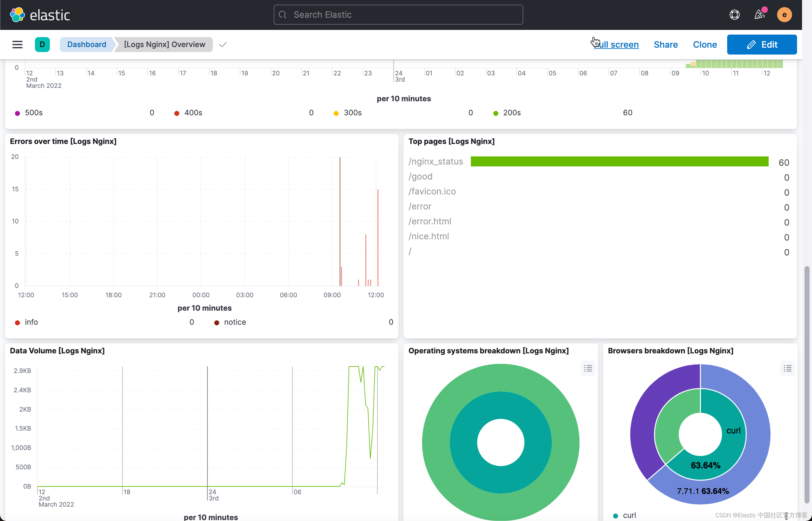This screenshot has width=812, height=521.
Task: Click the Elastic logo icon
Action: tap(17, 15)
